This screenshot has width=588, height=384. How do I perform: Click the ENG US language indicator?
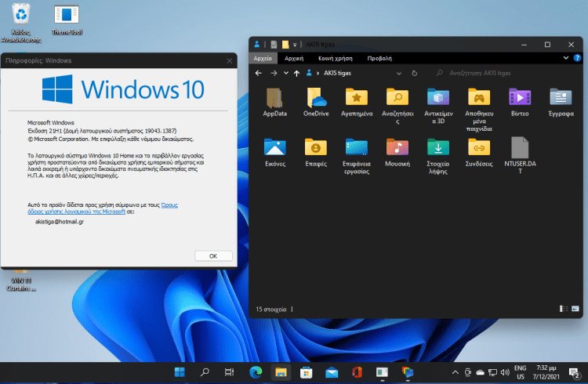[x=520, y=372]
